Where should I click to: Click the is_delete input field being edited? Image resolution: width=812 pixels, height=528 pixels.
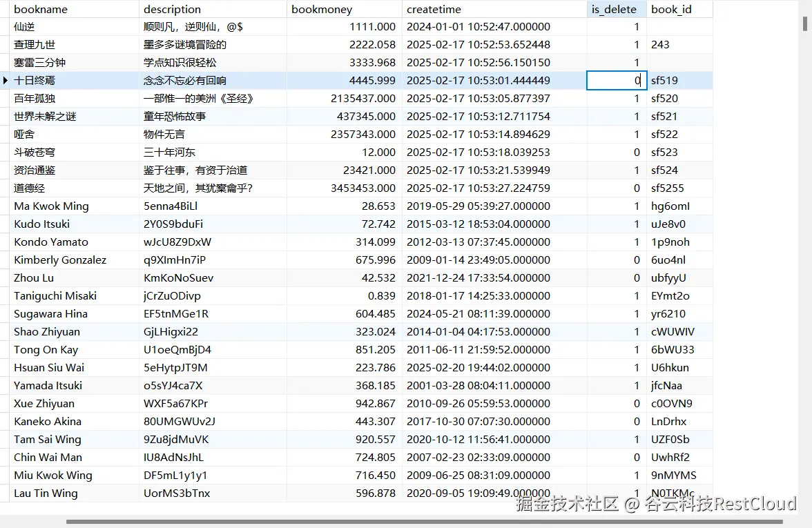(616, 80)
